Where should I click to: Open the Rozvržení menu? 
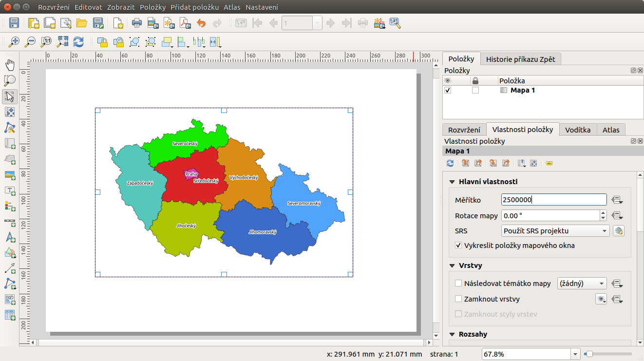pos(54,7)
